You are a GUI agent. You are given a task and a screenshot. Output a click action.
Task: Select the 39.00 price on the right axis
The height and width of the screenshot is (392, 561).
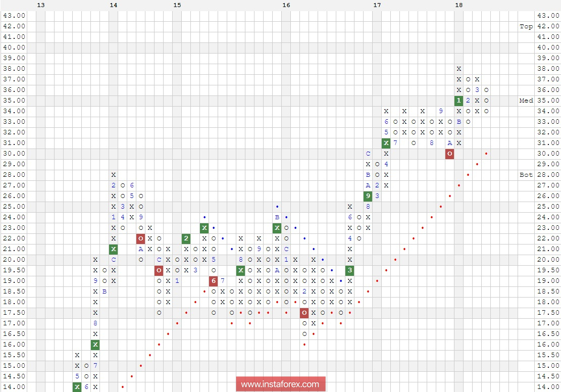coord(548,58)
